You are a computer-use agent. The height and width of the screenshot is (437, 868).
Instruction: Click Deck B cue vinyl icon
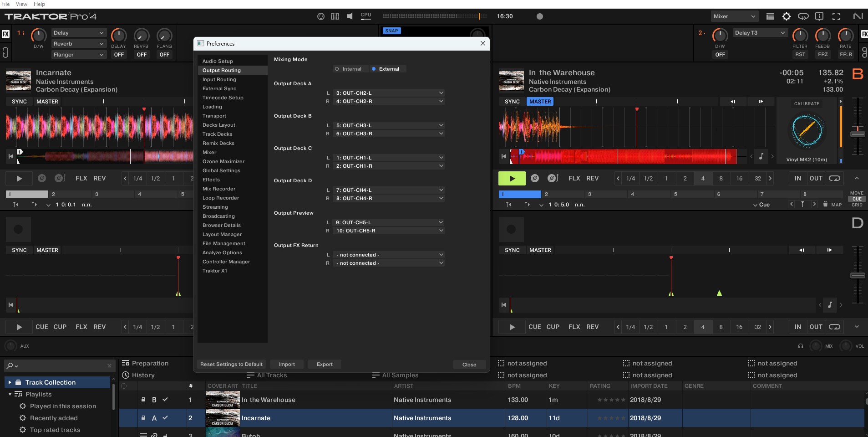(x=535, y=179)
